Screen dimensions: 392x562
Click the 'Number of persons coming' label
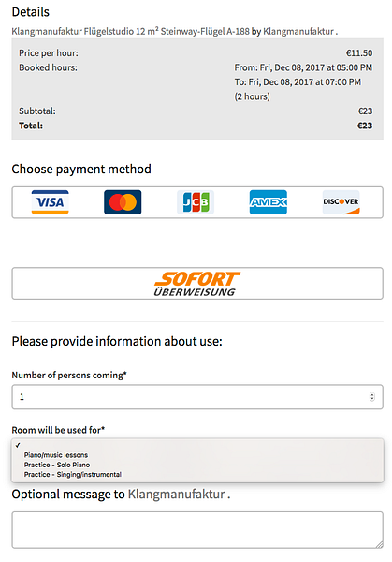click(69, 375)
